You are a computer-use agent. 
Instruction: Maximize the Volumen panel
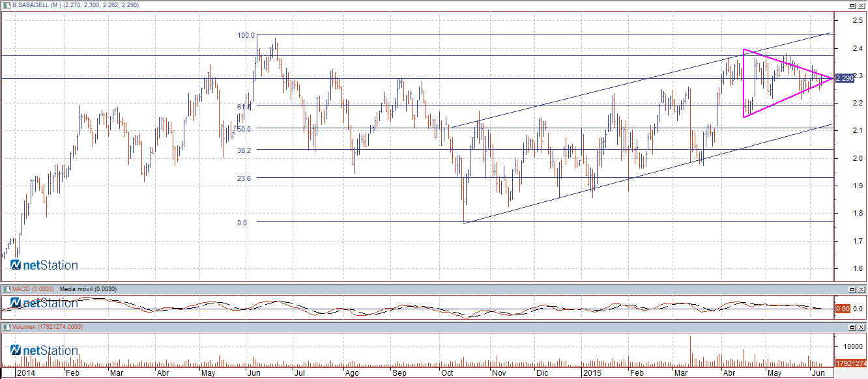852,327
